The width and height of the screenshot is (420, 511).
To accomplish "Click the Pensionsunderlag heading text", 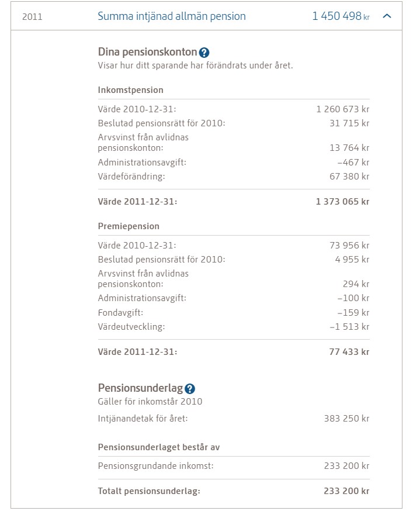I will 140,388.
